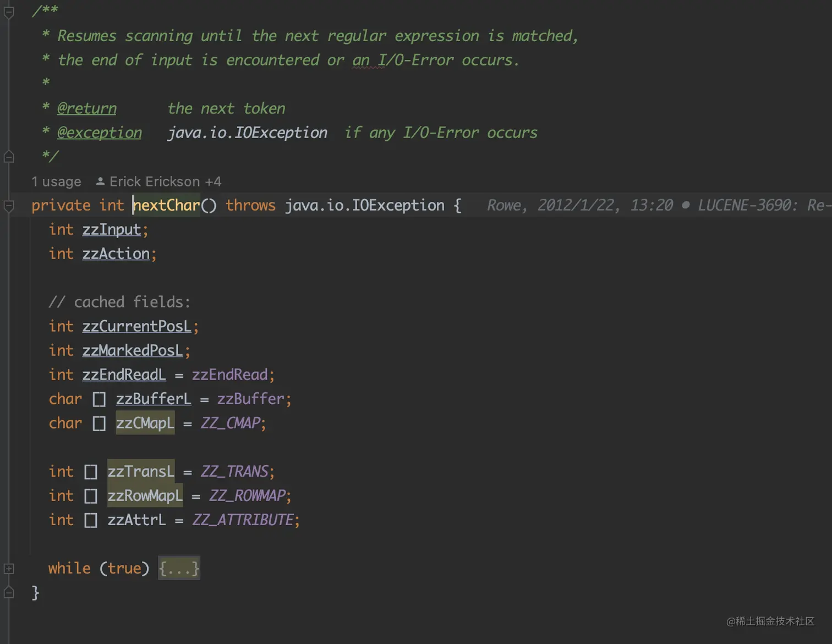Click the misspelled word "an" with red squiggle
The width and height of the screenshot is (832, 644).
coord(360,59)
